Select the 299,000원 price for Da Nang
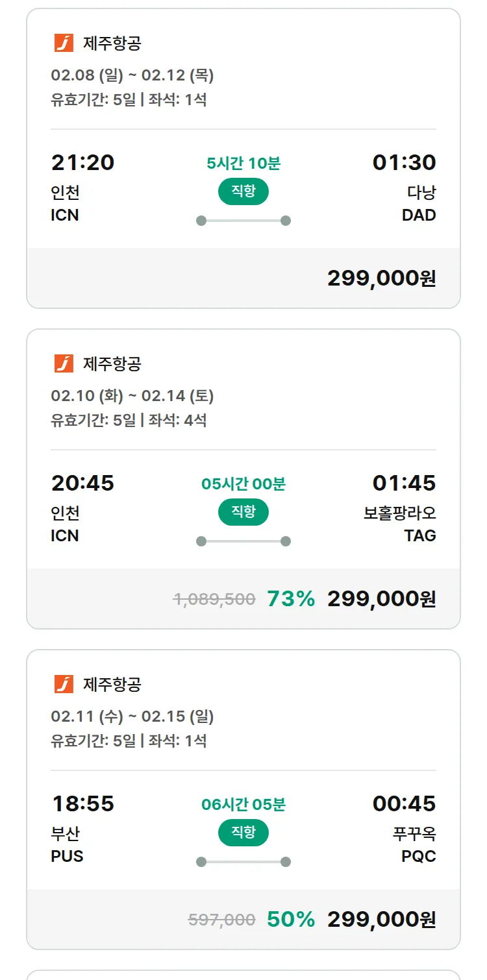The height and width of the screenshot is (980, 487). click(x=381, y=278)
